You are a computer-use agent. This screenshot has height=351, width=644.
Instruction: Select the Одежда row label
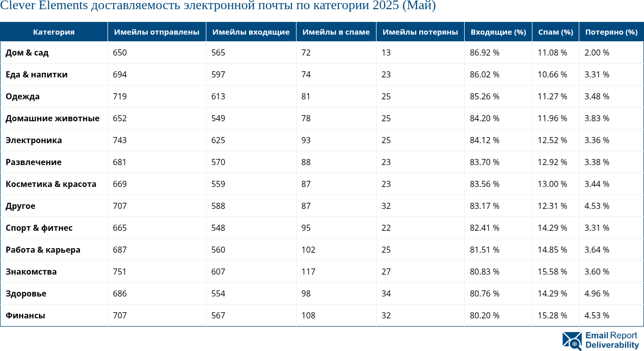tap(22, 96)
